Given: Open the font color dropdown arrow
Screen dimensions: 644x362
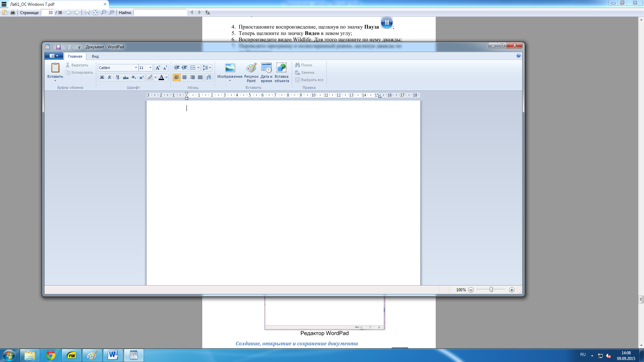Looking at the screenshot, I should [x=166, y=77].
